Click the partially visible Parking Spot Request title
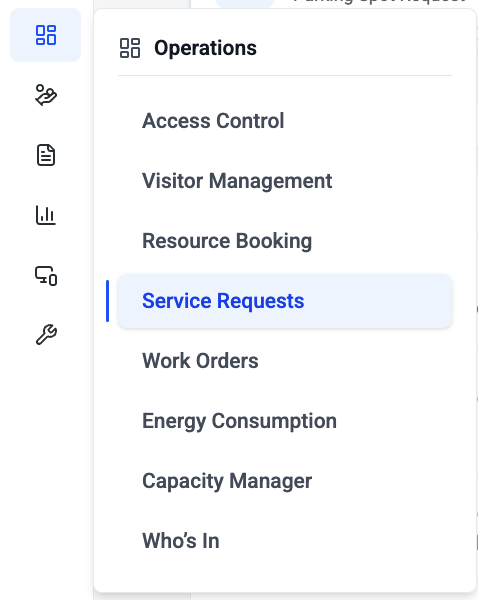 pyautogui.click(x=380, y=2)
